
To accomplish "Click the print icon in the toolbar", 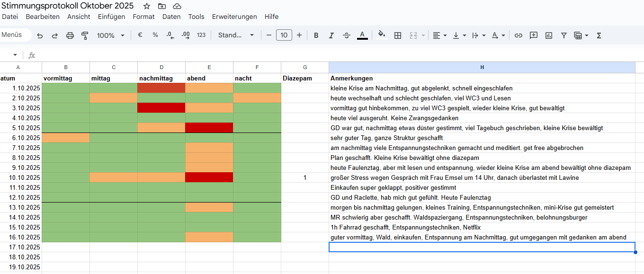I will click(70, 35).
